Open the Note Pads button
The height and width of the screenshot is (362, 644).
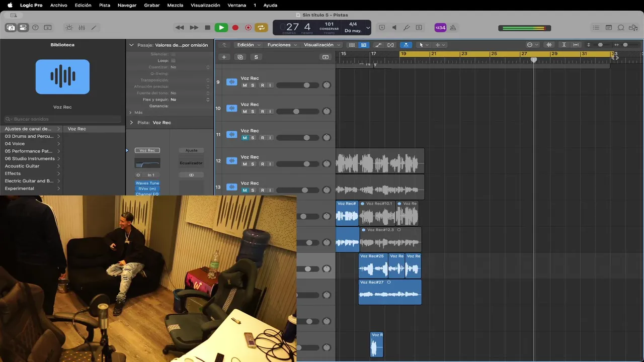click(609, 28)
